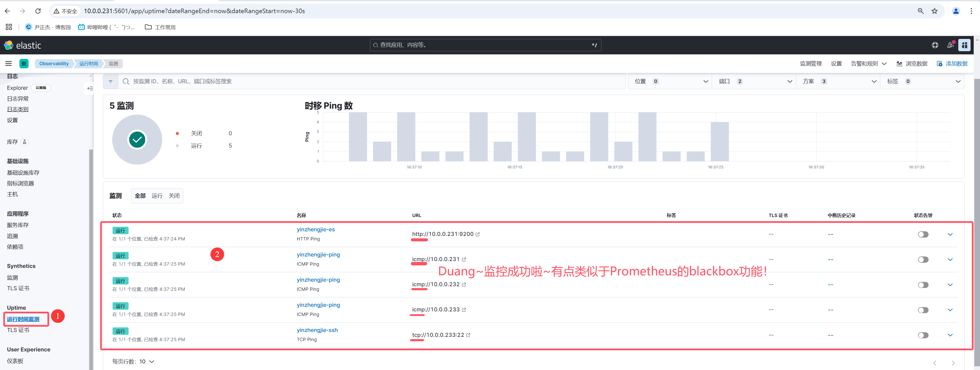
Task: Open the yinzhengjie-es monitor link
Action: point(316,230)
